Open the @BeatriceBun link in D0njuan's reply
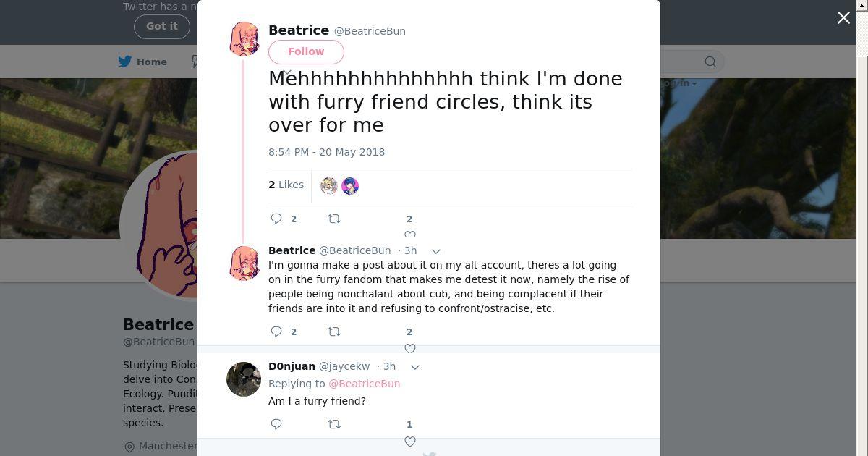Image resolution: width=868 pixels, height=456 pixels. point(364,384)
